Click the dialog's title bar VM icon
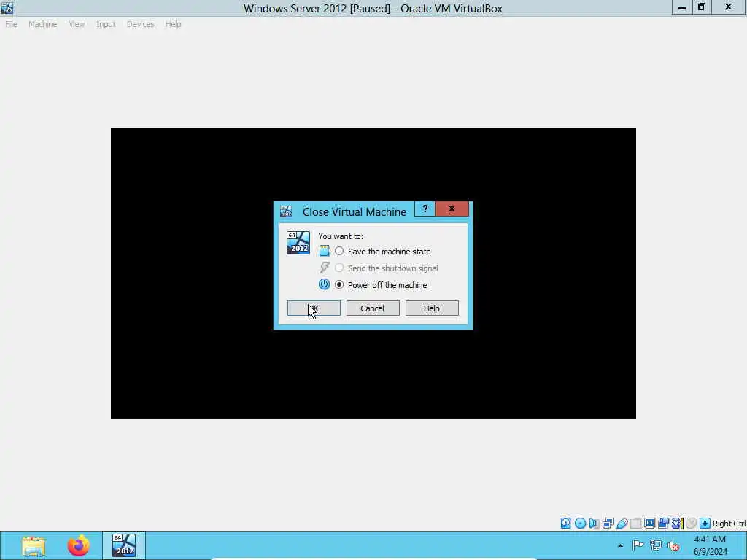This screenshot has width=747, height=560. [x=286, y=211]
